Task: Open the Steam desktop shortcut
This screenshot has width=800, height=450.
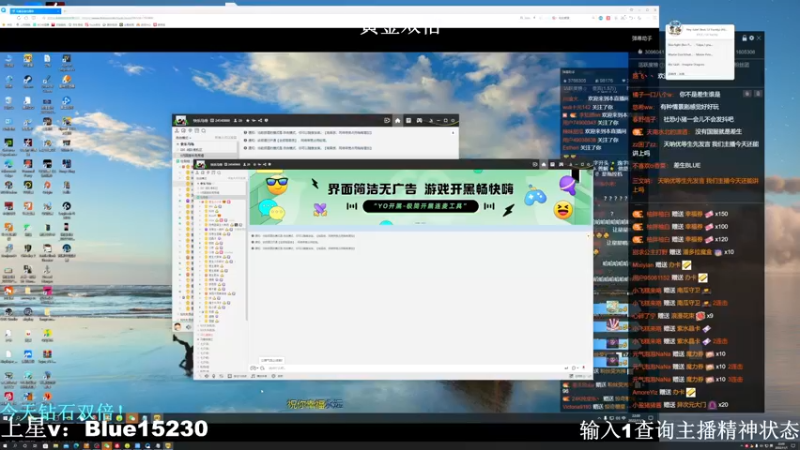Action: [x=28, y=81]
